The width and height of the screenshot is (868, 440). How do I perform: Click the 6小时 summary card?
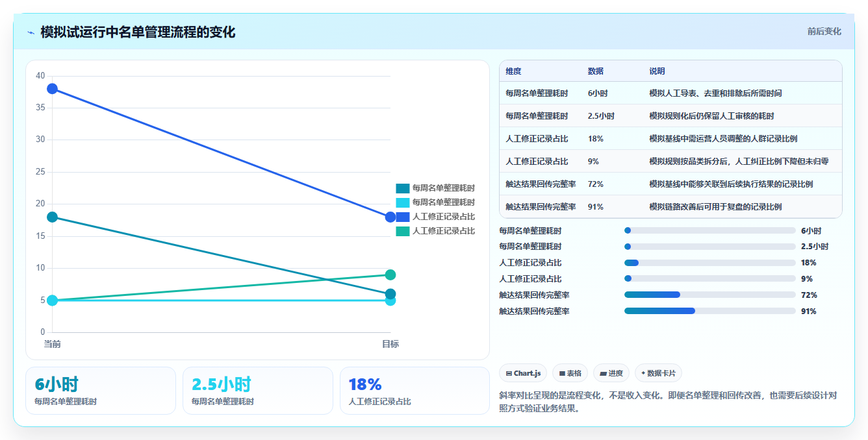(101, 391)
